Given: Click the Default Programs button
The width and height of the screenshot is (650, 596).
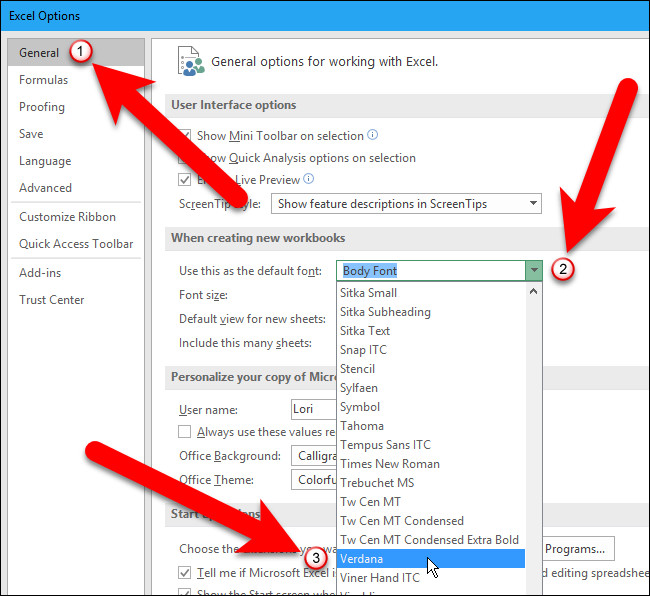Looking at the screenshot, I should [578, 549].
